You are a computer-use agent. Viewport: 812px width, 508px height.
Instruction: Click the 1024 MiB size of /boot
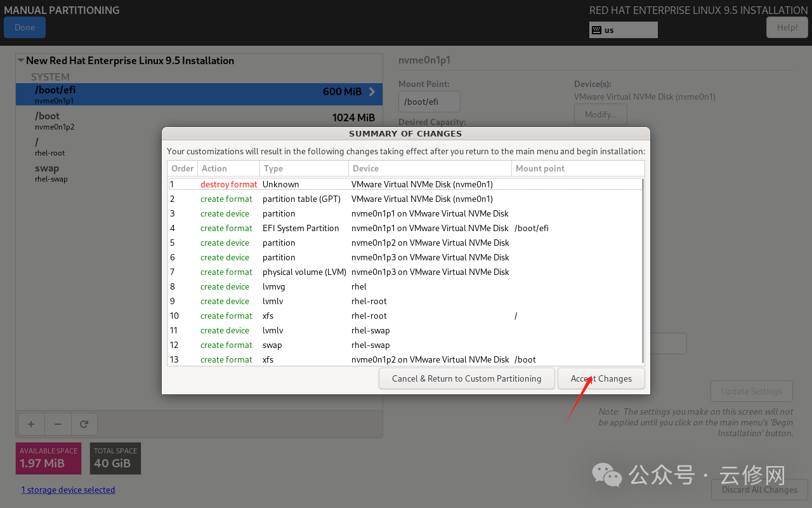353,117
